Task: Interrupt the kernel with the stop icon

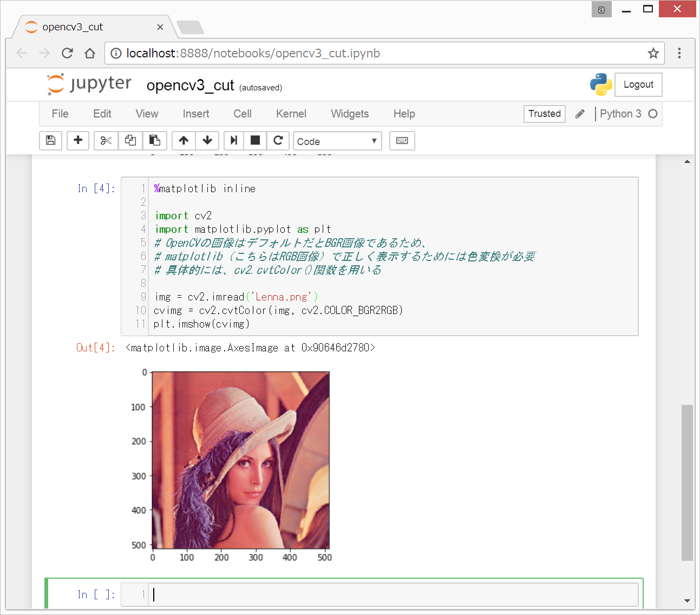Action: coord(256,141)
